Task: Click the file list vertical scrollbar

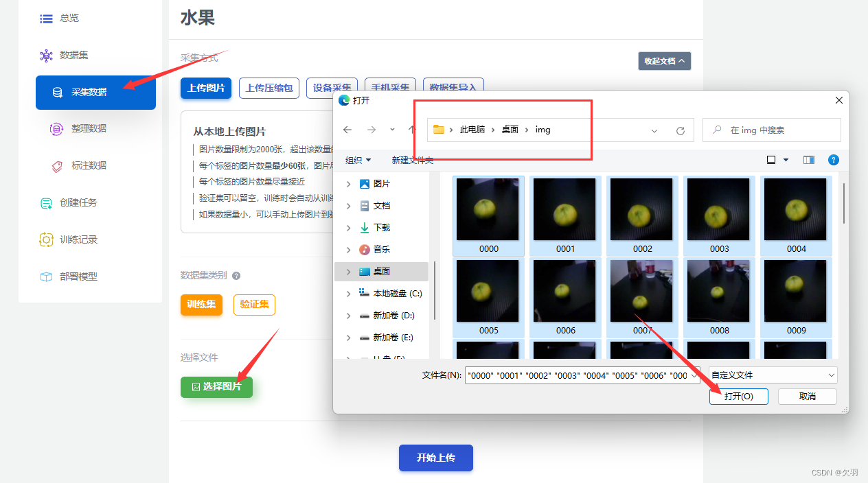Action: tap(844, 202)
